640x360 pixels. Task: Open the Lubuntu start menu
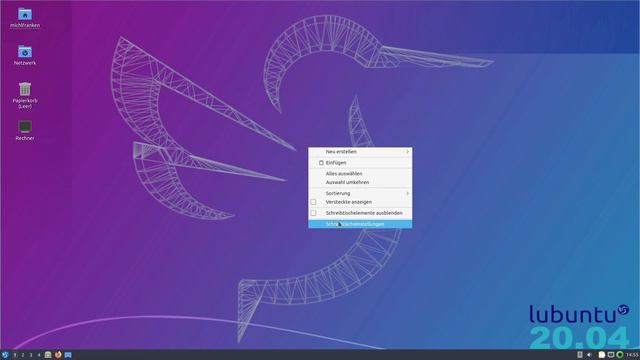5,355
